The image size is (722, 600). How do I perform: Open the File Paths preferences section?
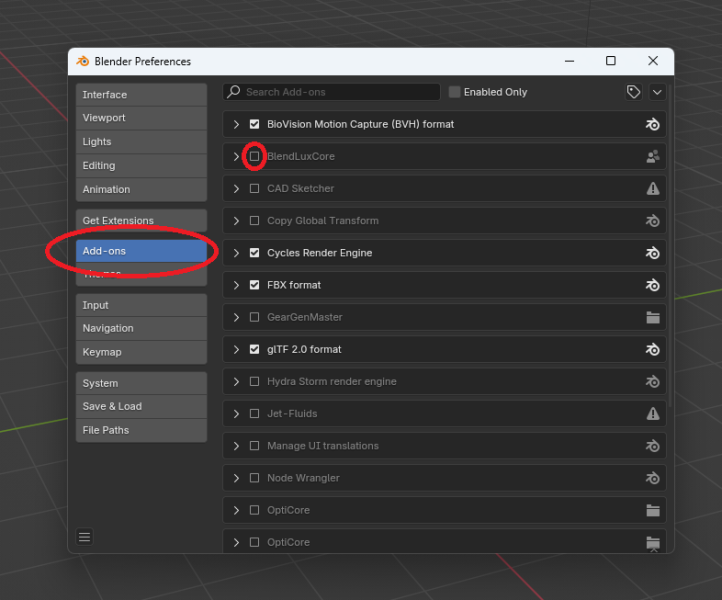pos(141,431)
